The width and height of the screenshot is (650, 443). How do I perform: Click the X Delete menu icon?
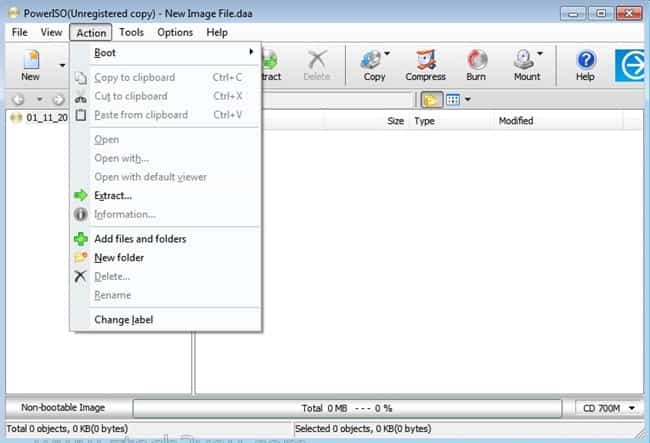[80, 276]
